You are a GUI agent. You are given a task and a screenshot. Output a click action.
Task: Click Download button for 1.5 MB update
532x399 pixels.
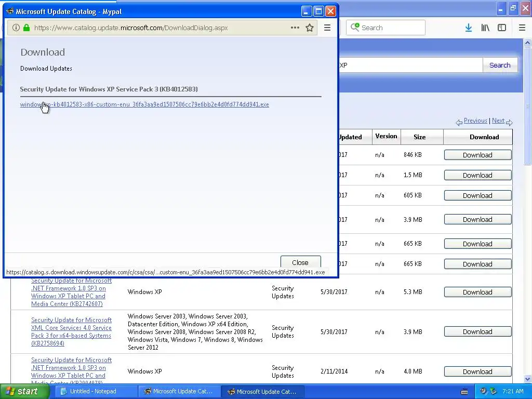(478, 175)
